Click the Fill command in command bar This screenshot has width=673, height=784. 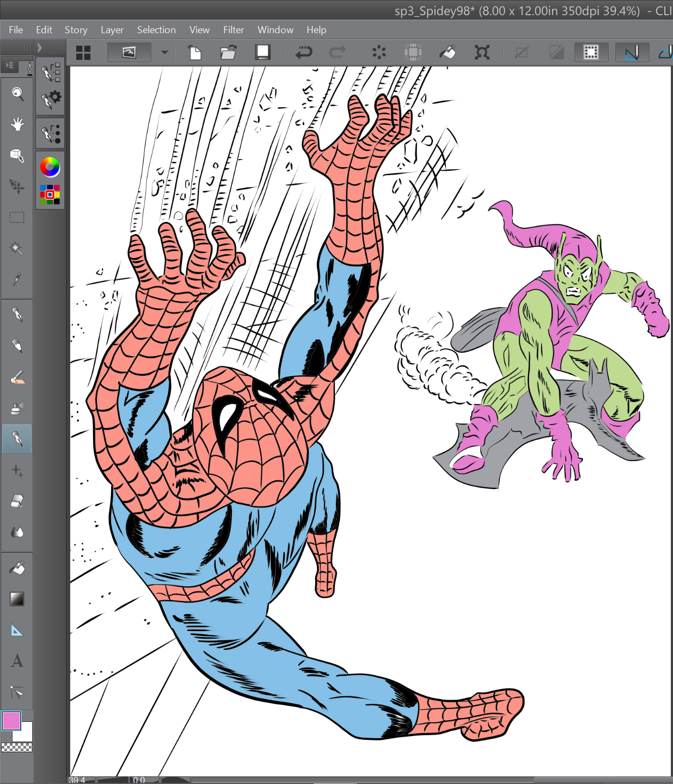coord(448,52)
